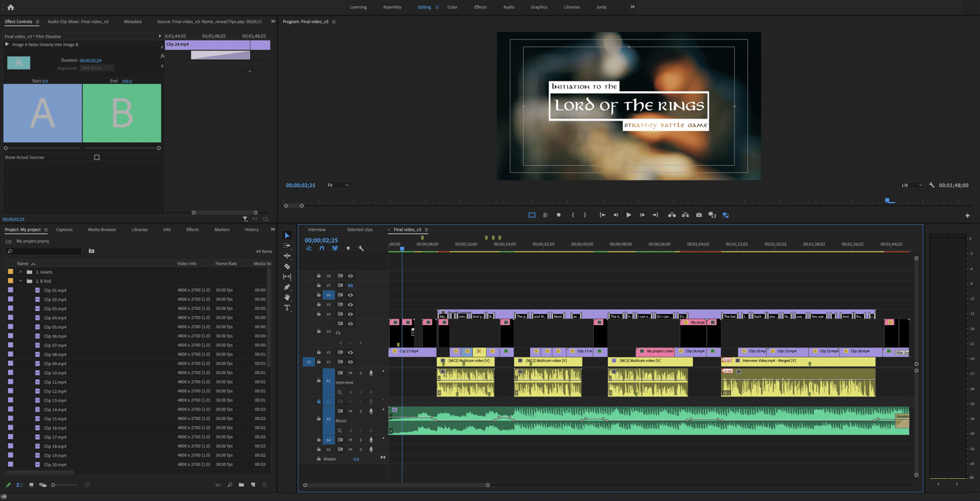Open the Program monitor button editor plus
Image resolution: width=980 pixels, height=501 pixels.
(x=967, y=215)
